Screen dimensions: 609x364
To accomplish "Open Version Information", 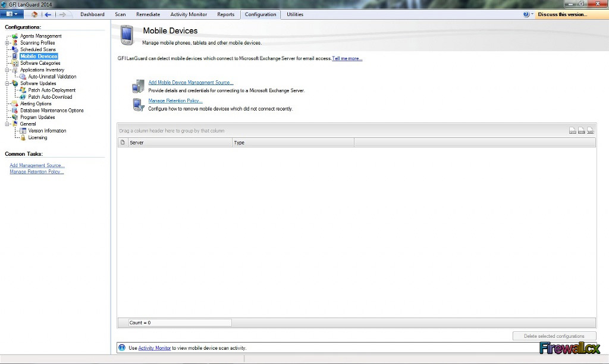I will point(47,131).
